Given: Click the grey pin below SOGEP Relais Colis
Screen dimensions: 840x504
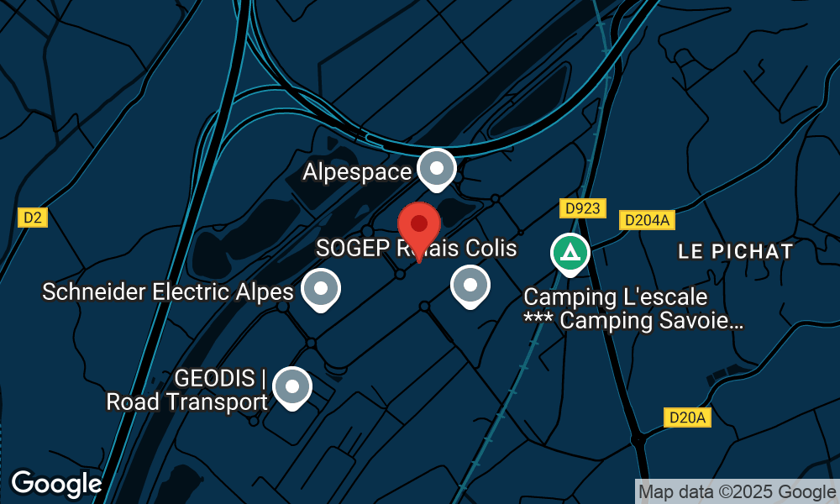Looking at the screenshot, I should click(470, 286).
